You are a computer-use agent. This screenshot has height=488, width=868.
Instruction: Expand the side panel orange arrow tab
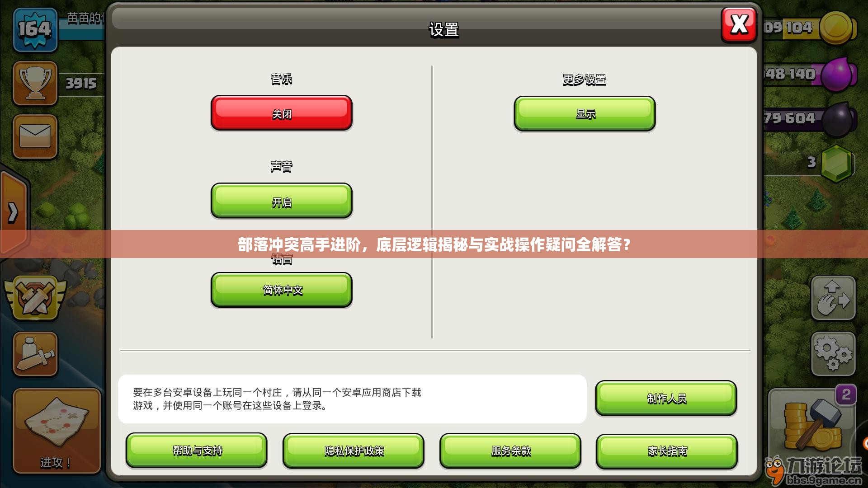point(14,212)
